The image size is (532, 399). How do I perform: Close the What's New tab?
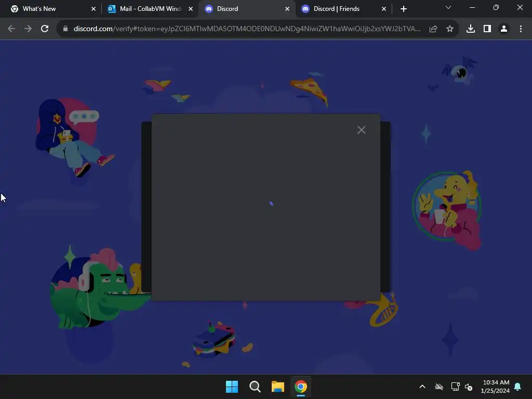[94, 9]
